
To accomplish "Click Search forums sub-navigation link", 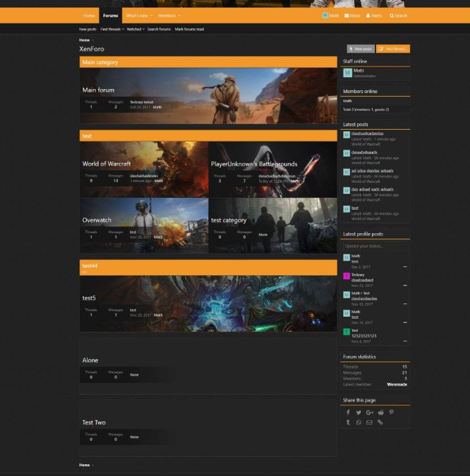I will 159,30.
